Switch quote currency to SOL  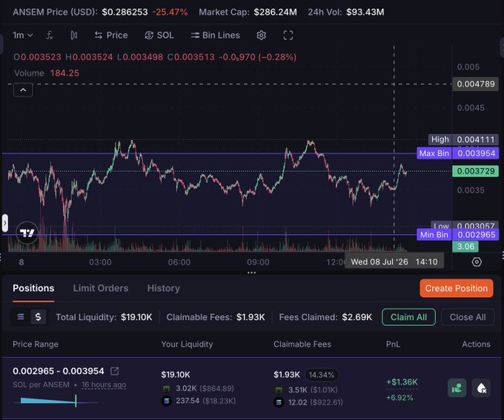tap(159, 35)
